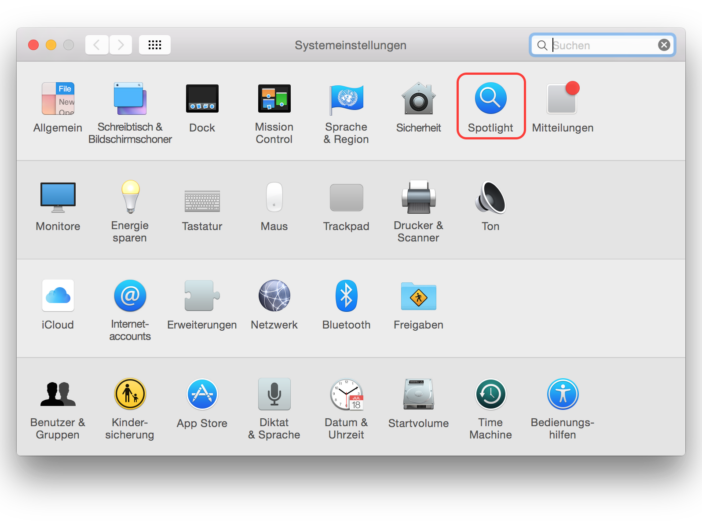The image size is (702, 526).
Task: Open Sprache & Region preferences
Action: coord(346,113)
